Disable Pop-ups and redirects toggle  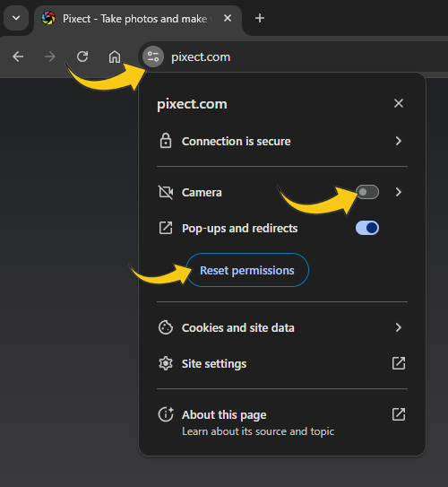pos(367,228)
